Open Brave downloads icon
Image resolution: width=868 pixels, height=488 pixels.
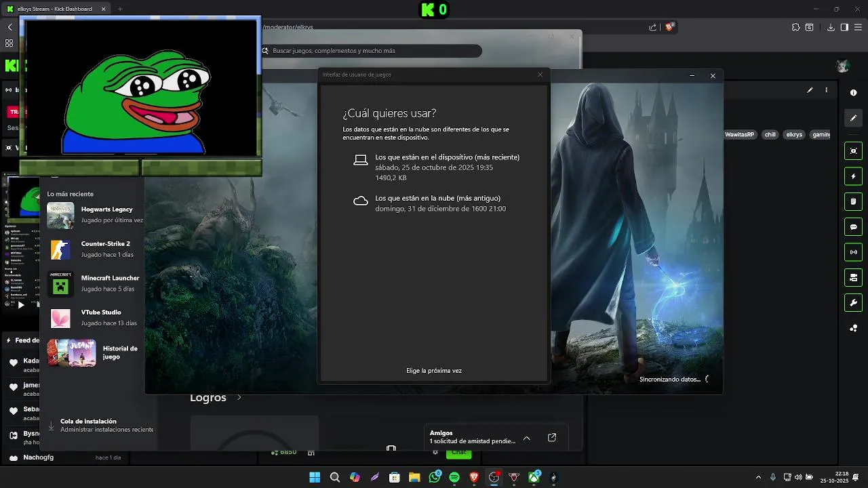coord(831,27)
